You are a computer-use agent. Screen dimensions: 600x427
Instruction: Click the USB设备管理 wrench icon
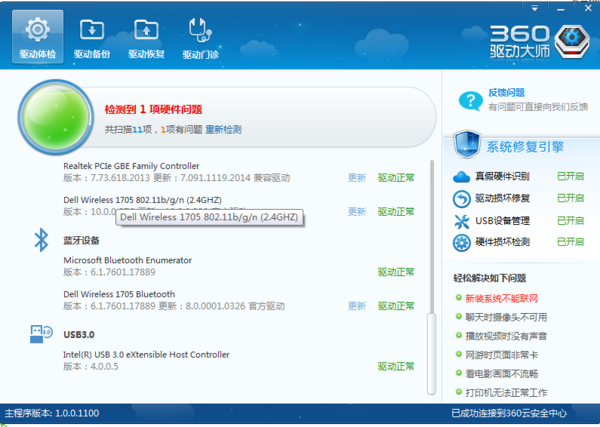(x=462, y=220)
